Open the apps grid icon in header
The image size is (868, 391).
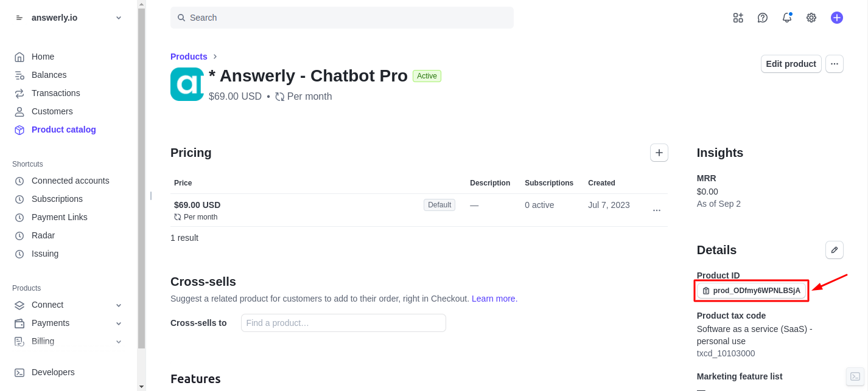click(x=738, y=18)
